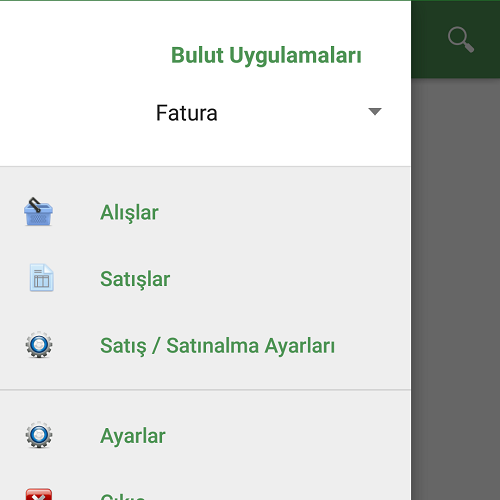Viewport: 500px width, 500px height.
Task: Click the Bulut Uygulamaları heading
Action: click(266, 55)
